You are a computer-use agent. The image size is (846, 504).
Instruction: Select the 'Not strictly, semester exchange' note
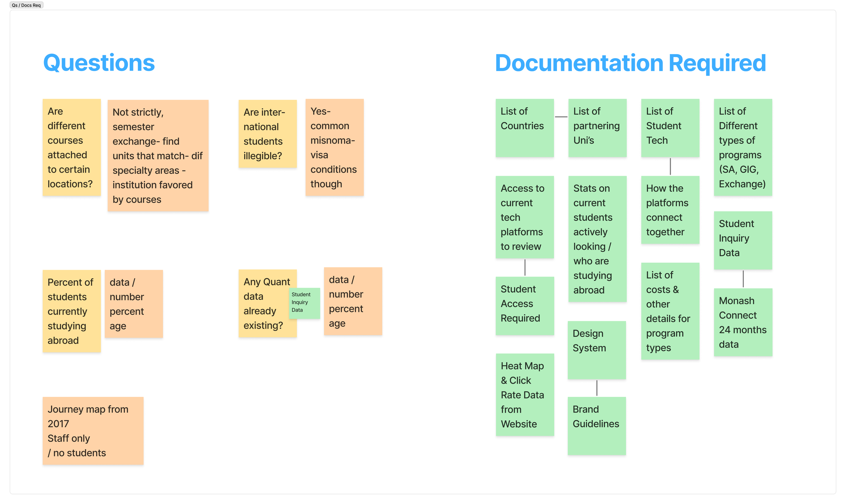point(158,155)
